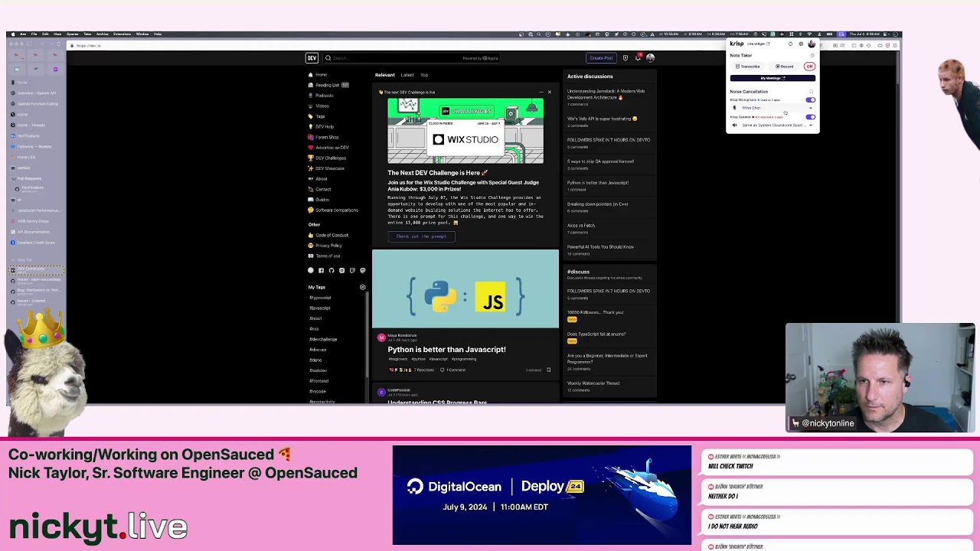
Task: Switch to Top feed tab
Action: (424, 75)
